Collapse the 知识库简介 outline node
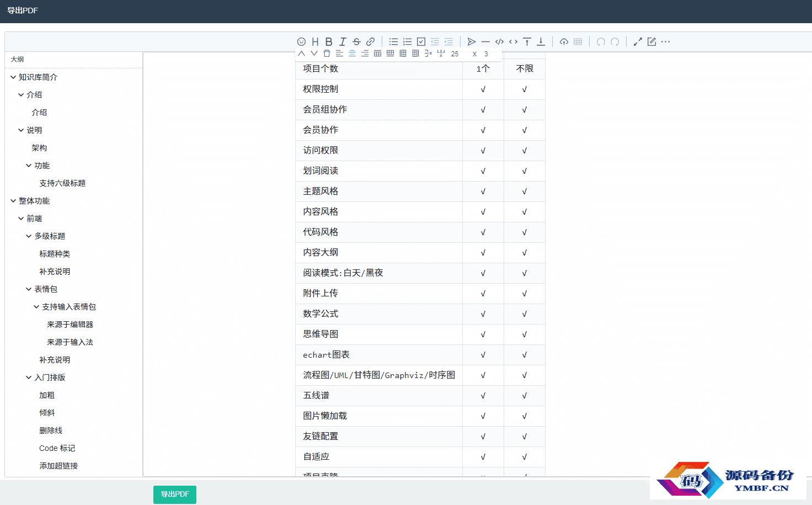This screenshot has width=812, height=505. pyautogui.click(x=13, y=77)
